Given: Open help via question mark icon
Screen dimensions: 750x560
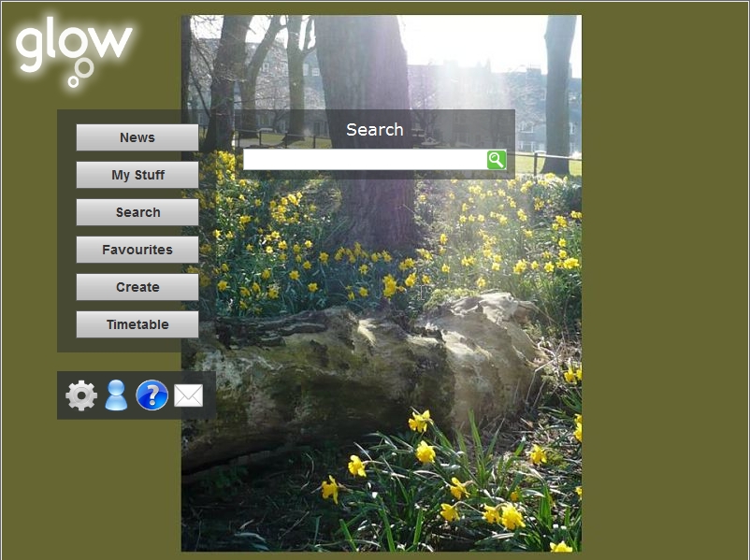Looking at the screenshot, I should point(152,395).
